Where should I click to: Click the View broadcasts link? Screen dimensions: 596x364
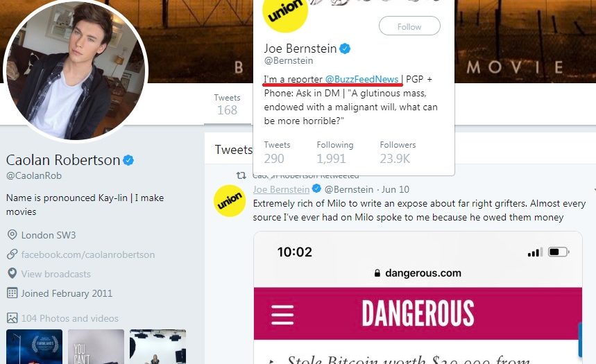(56, 274)
